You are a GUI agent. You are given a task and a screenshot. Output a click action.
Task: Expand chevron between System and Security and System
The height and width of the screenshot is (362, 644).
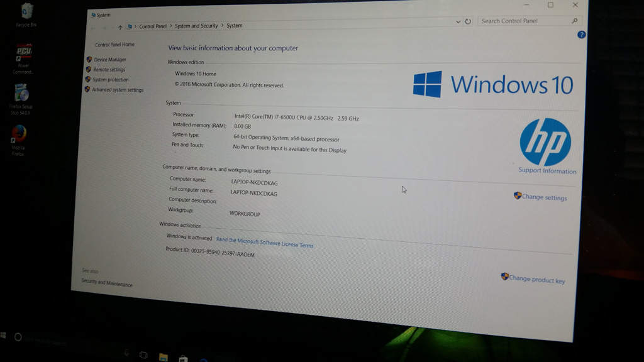[222, 25]
